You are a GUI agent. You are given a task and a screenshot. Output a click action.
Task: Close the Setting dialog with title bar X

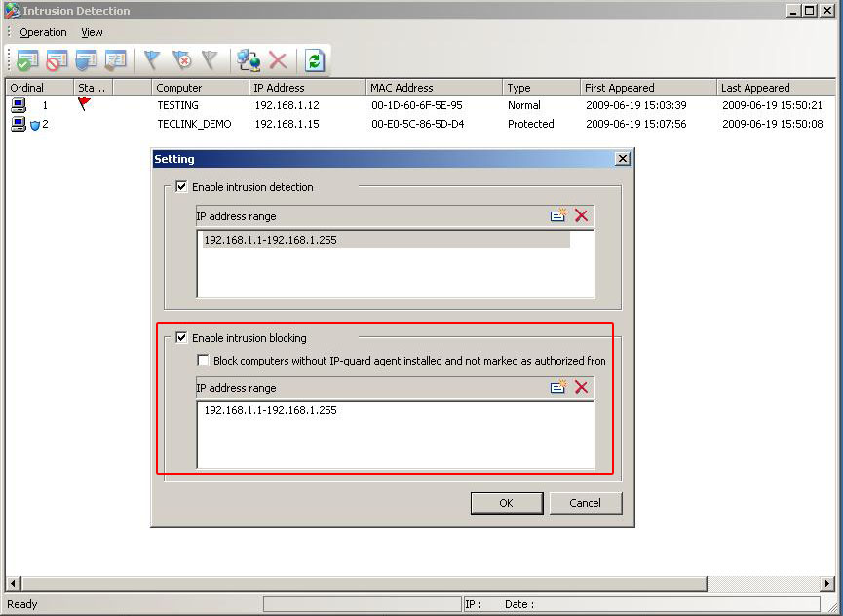coord(623,159)
